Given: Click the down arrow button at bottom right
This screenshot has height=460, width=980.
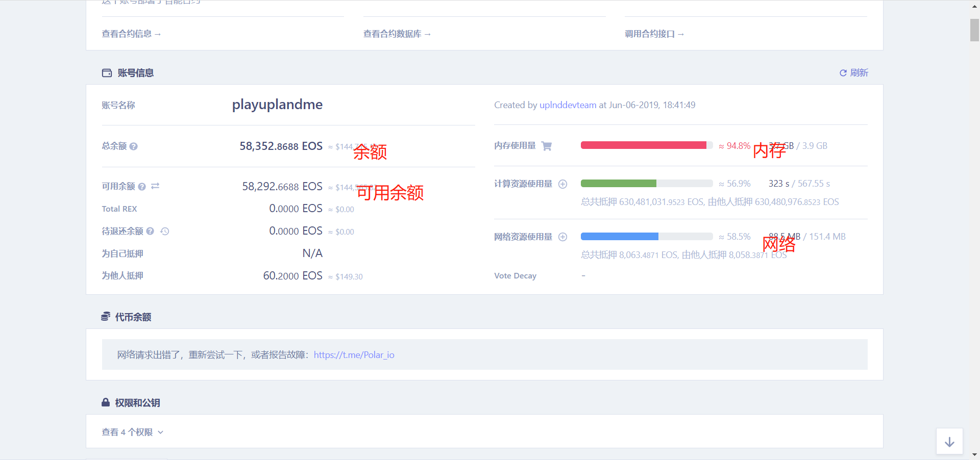Looking at the screenshot, I should coord(948,441).
